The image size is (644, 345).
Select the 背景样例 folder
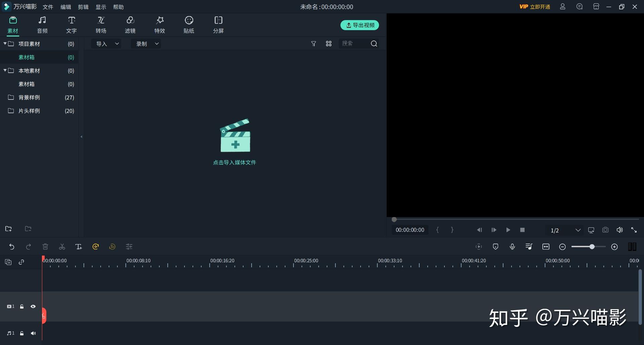39,97
